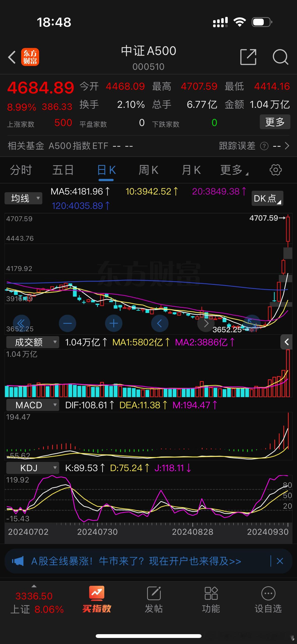Switch to 分时 tab
297x644 pixels.
(x=21, y=170)
